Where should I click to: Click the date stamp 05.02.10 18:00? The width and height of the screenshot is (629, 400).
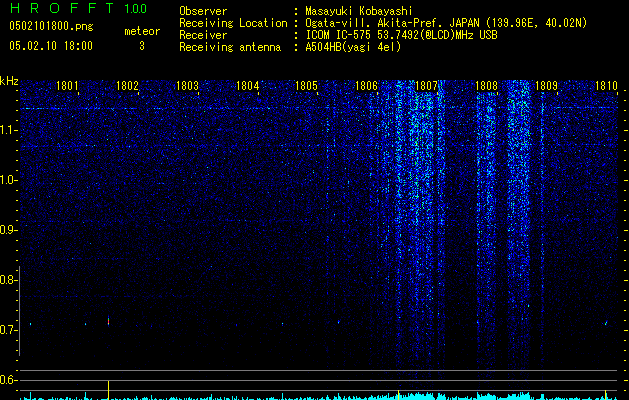(51, 46)
